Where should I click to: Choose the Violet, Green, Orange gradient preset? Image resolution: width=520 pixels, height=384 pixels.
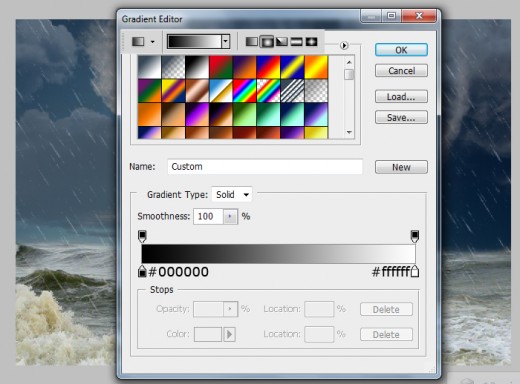click(x=150, y=91)
